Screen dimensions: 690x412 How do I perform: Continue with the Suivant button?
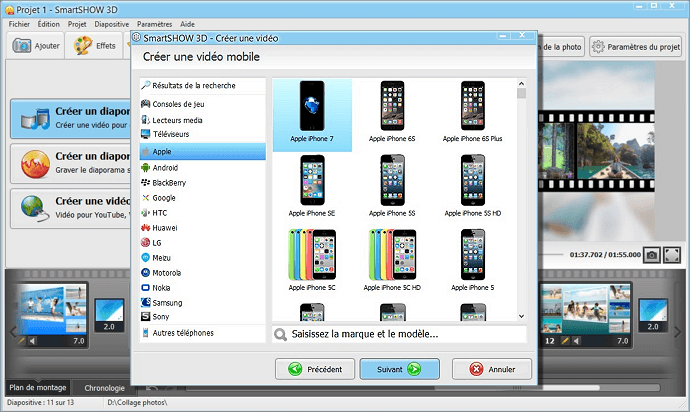(x=400, y=369)
